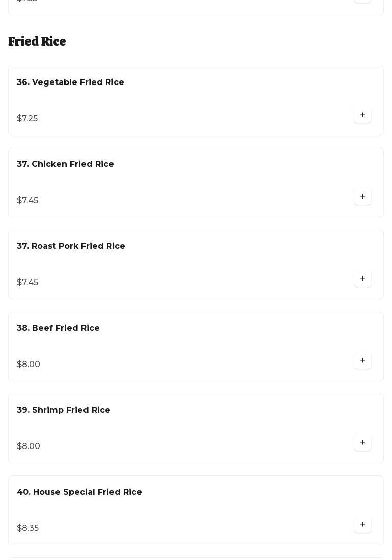Click the $8.35 House Special price
392x560 pixels.
pyautogui.click(x=28, y=528)
